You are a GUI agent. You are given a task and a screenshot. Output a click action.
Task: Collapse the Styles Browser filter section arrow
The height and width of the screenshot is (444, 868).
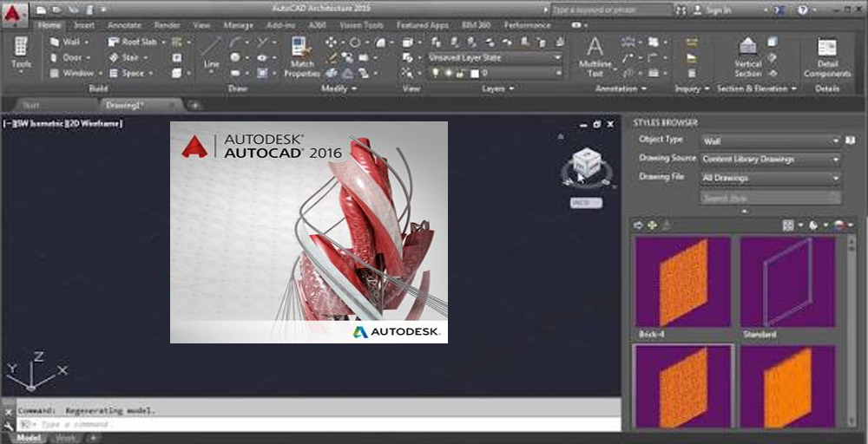745,212
